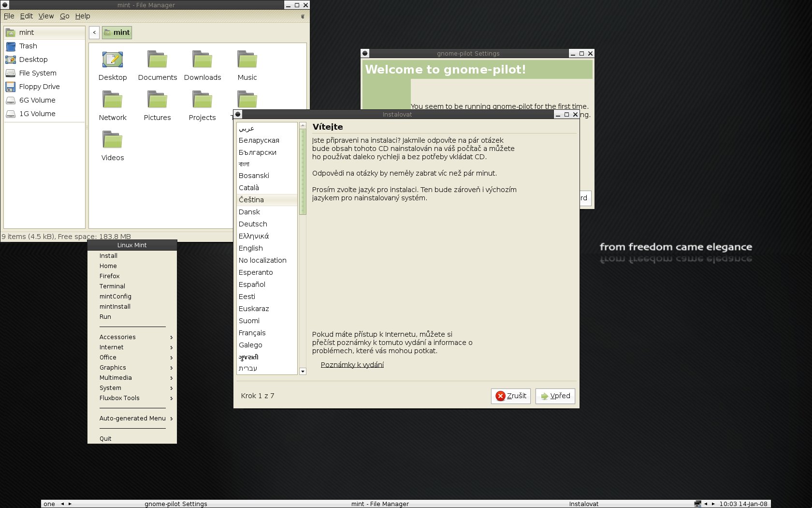Open the Videos folder icon
The width and height of the screenshot is (812, 508).
113,140
